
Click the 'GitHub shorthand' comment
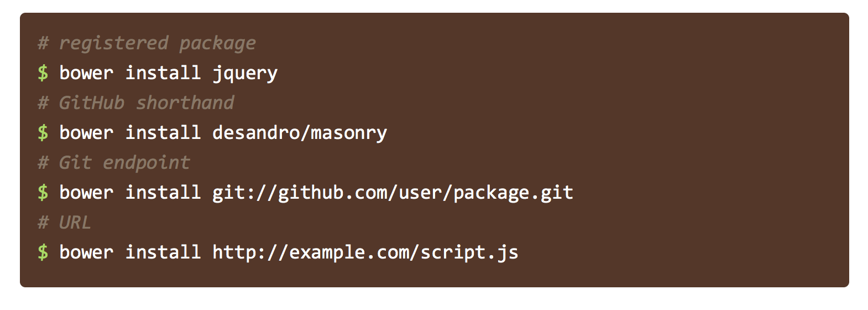[x=135, y=102]
